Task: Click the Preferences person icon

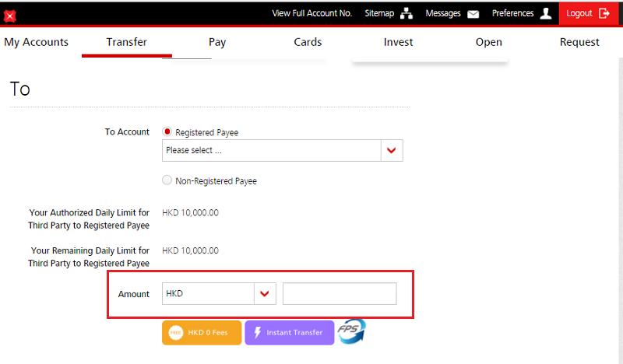Action: click(546, 13)
